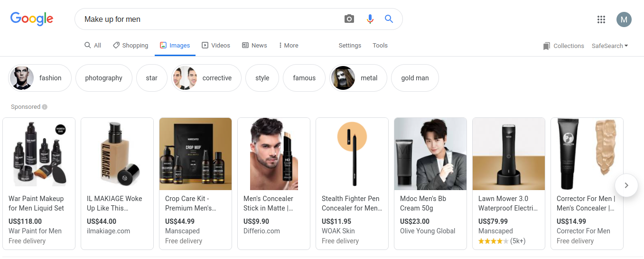Click Men's Concealer Stick in Matte title

[269, 203]
